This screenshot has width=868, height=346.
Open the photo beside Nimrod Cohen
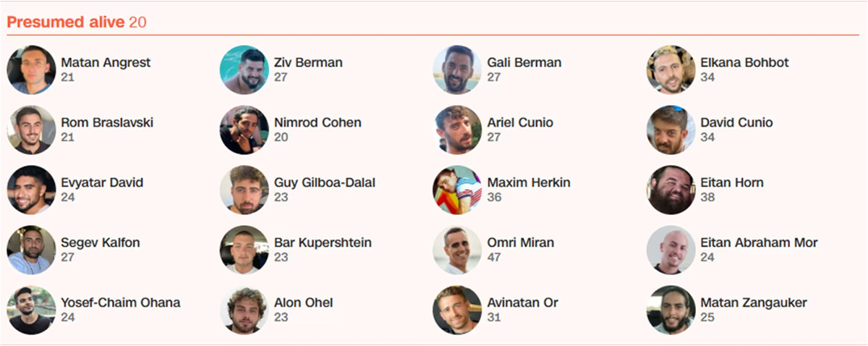pos(244,130)
